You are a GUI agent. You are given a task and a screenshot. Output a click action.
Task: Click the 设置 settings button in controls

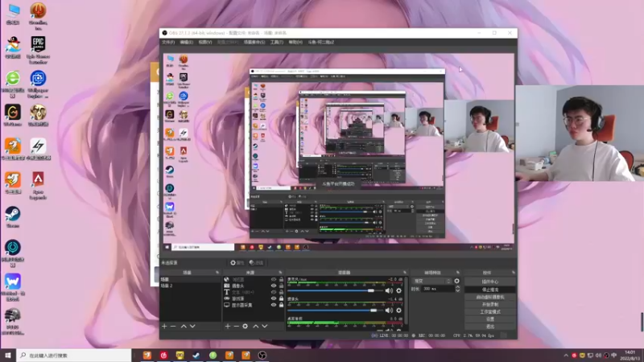[x=490, y=319]
